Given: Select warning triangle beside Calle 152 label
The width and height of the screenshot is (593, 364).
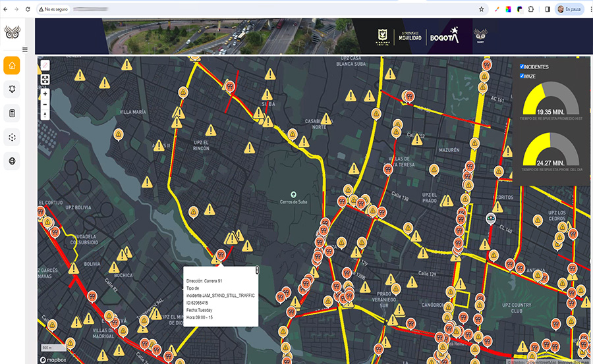Looking at the screenshot, I should (x=417, y=140).
